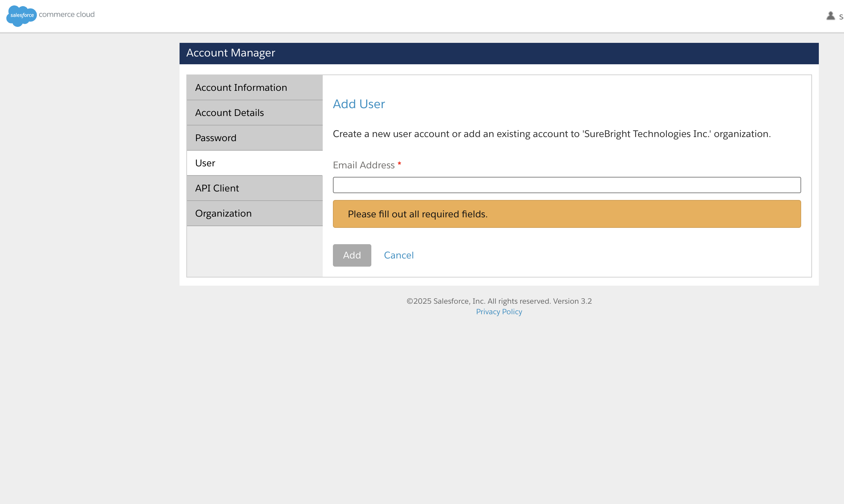Select the person silhouette icon in header
The image size is (844, 504).
pyautogui.click(x=830, y=15)
